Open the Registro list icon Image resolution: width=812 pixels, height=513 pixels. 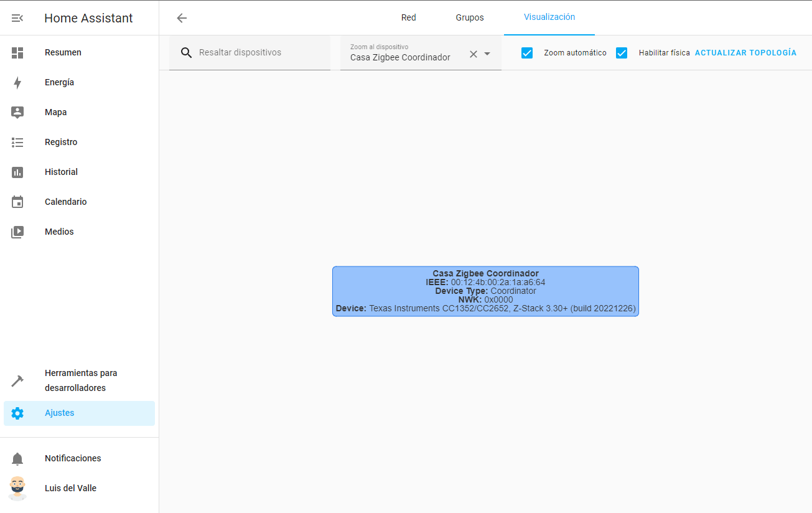click(x=17, y=143)
